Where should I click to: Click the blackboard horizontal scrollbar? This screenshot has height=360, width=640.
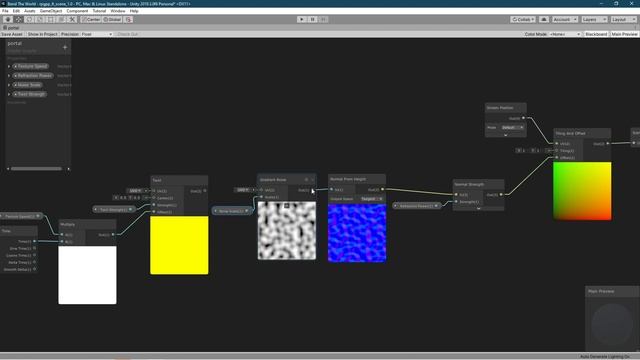(36, 169)
